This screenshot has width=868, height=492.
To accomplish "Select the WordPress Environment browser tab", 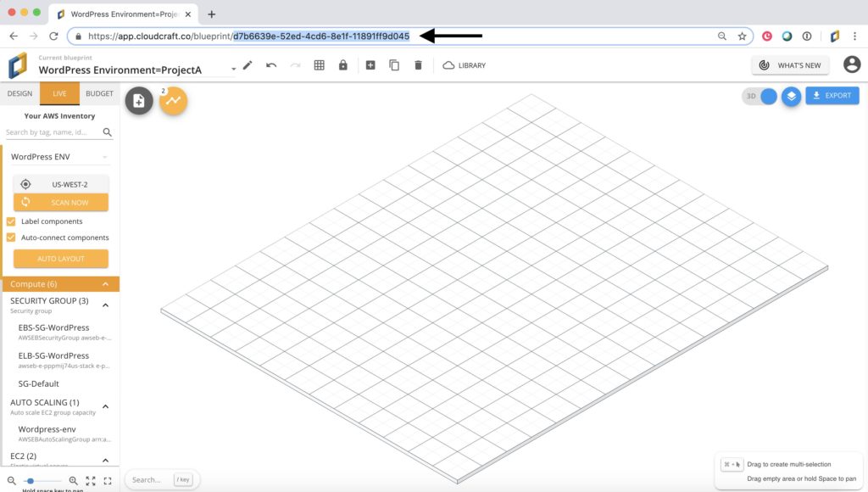I will (124, 14).
